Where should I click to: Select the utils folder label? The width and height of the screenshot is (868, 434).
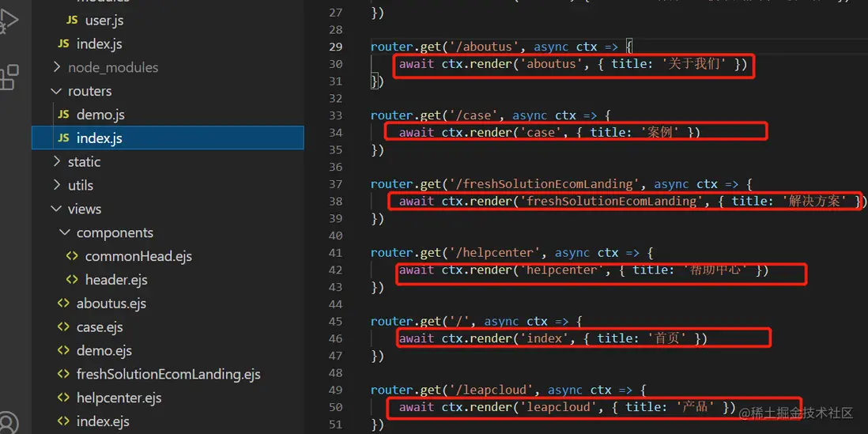[x=81, y=186]
